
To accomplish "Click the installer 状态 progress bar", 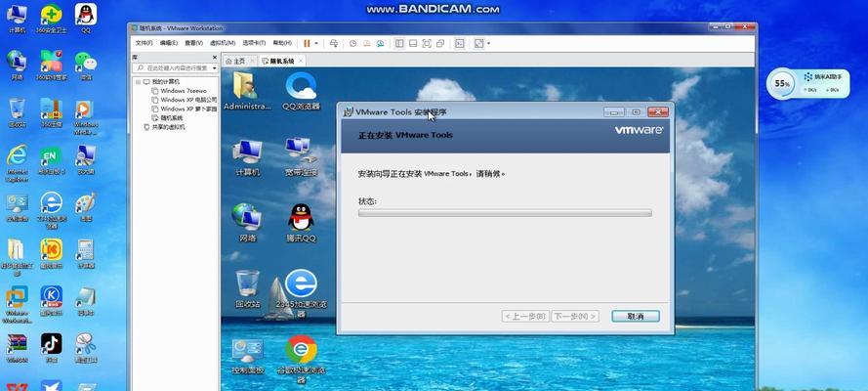I will (x=505, y=213).
